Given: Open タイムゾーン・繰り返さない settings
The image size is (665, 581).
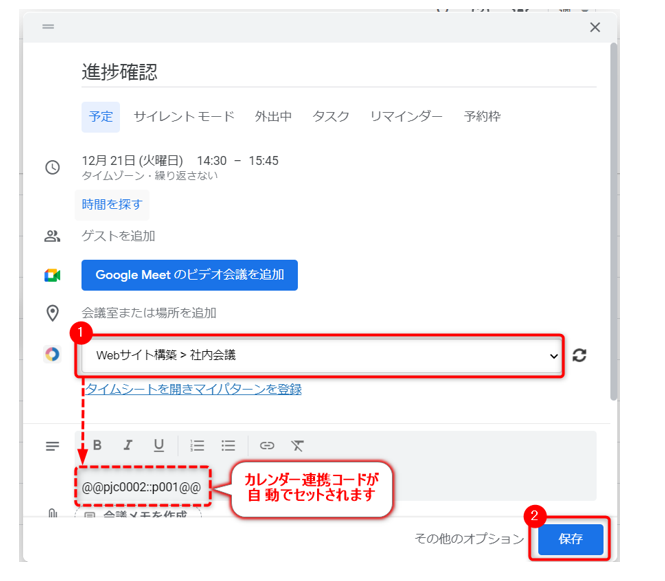Looking at the screenshot, I should click(150, 176).
